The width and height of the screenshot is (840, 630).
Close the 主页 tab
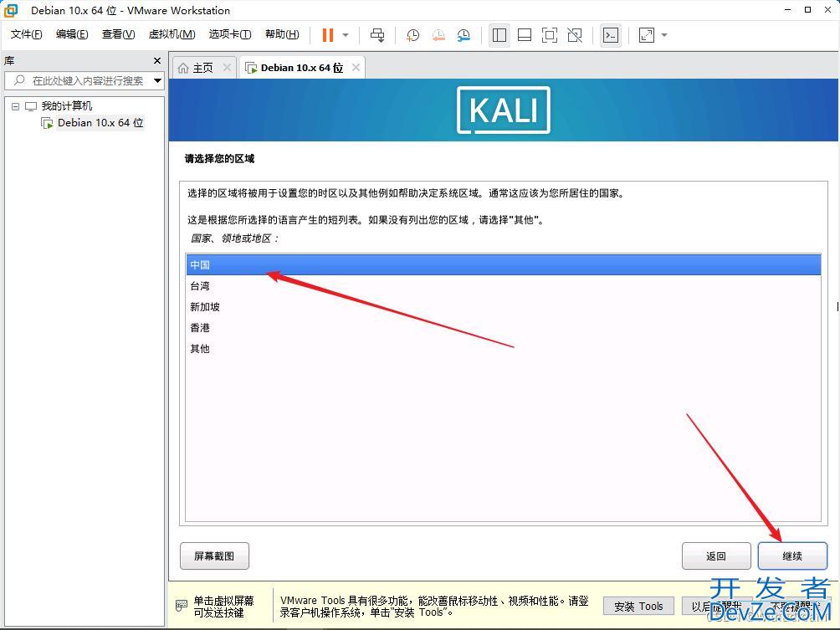tap(227, 68)
